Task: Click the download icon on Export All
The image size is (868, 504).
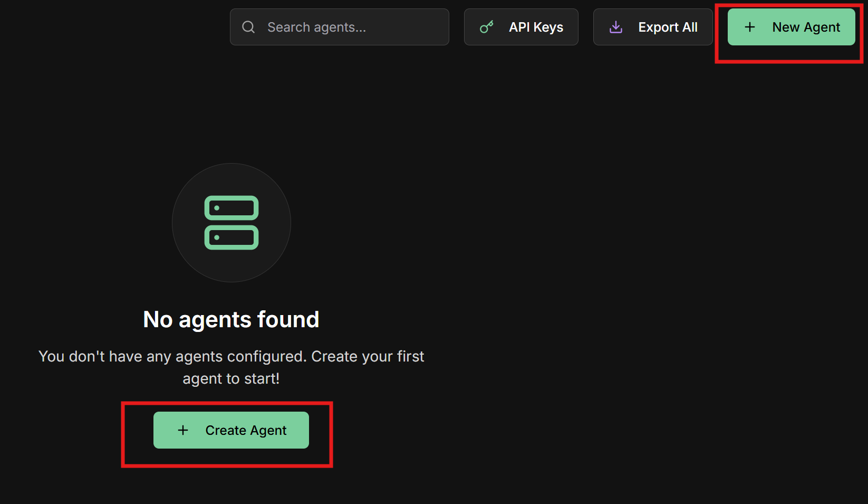Action: click(615, 26)
